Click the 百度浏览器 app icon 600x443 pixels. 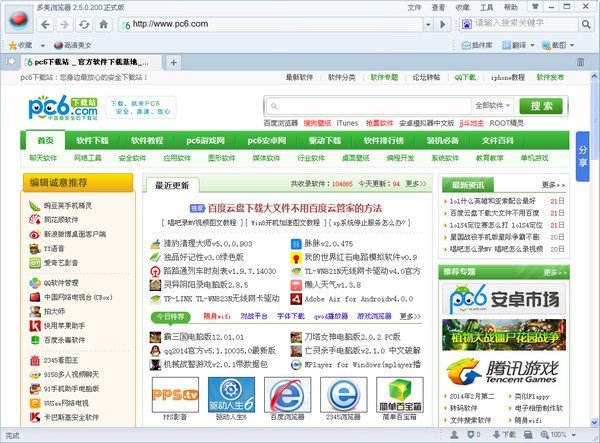[x=287, y=394]
